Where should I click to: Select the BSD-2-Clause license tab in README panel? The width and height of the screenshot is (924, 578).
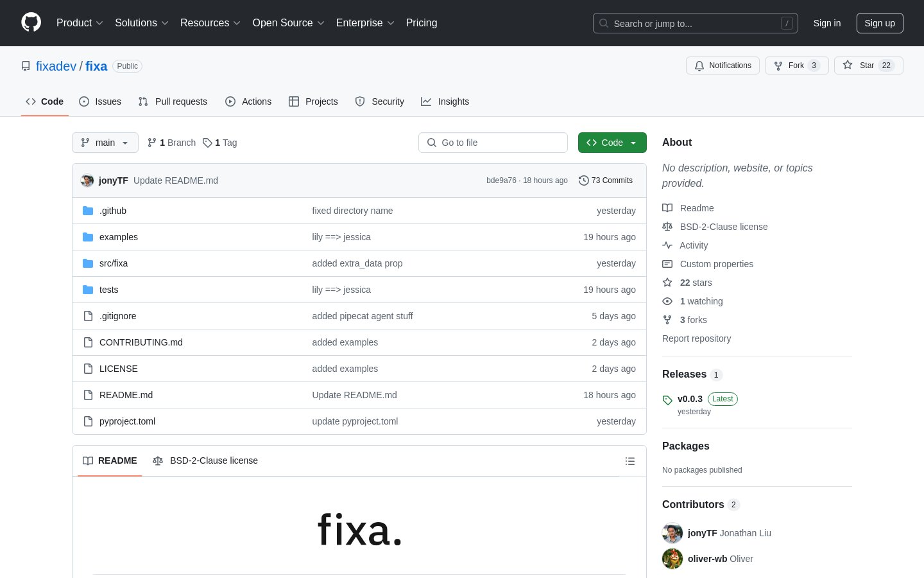pyautogui.click(x=205, y=460)
